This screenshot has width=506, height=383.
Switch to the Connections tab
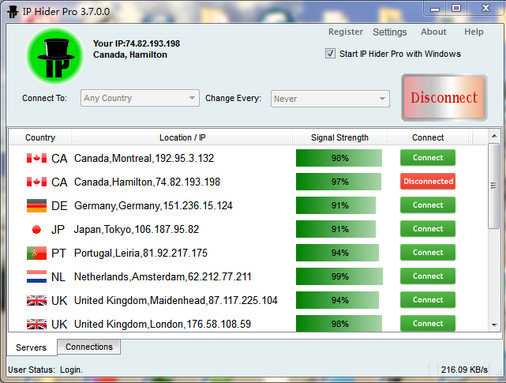coord(89,347)
